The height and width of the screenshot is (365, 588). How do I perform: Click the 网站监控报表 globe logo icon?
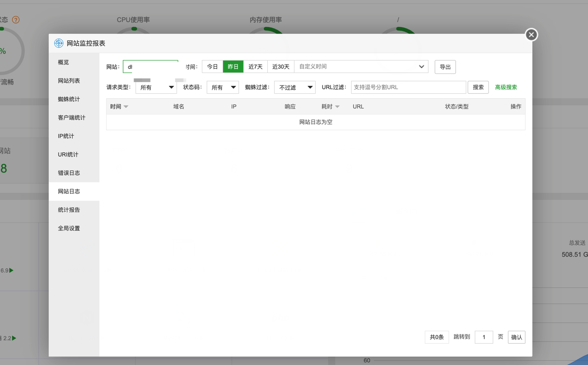pyautogui.click(x=59, y=43)
